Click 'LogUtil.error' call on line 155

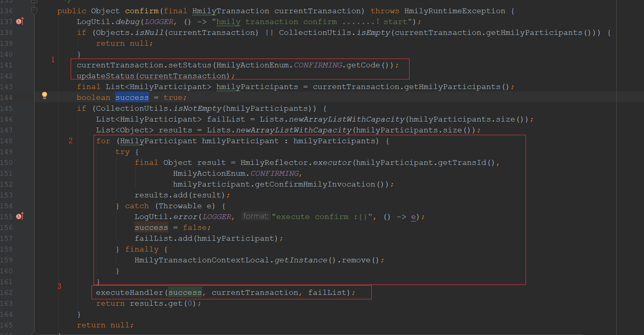pos(166,217)
